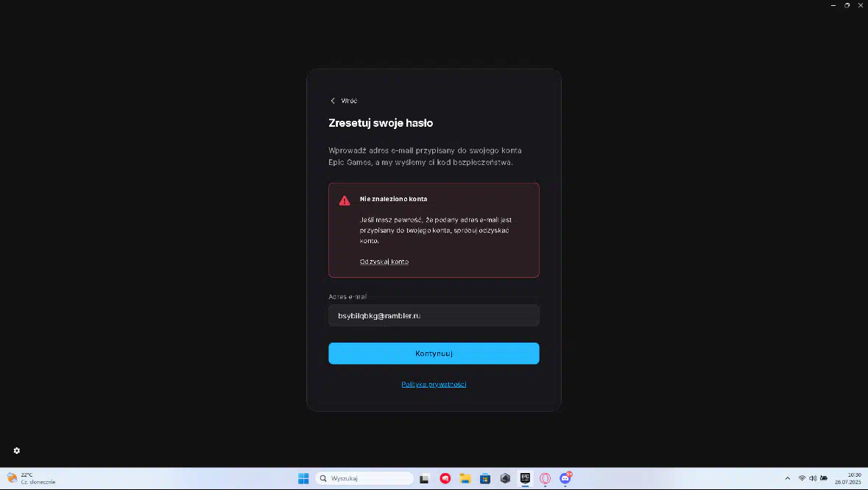Restore down the Epic Games window
Screen dimensions: 868x490
(x=847, y=5)
